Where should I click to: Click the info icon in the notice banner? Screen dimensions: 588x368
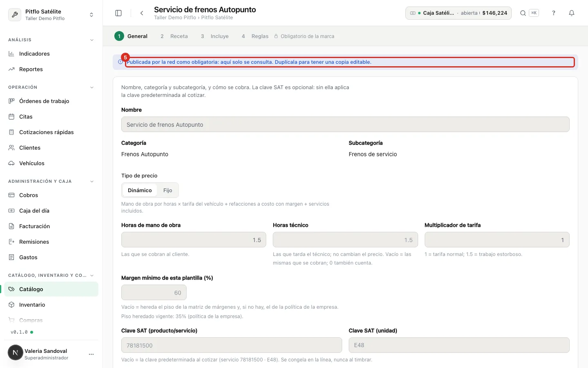120,62
